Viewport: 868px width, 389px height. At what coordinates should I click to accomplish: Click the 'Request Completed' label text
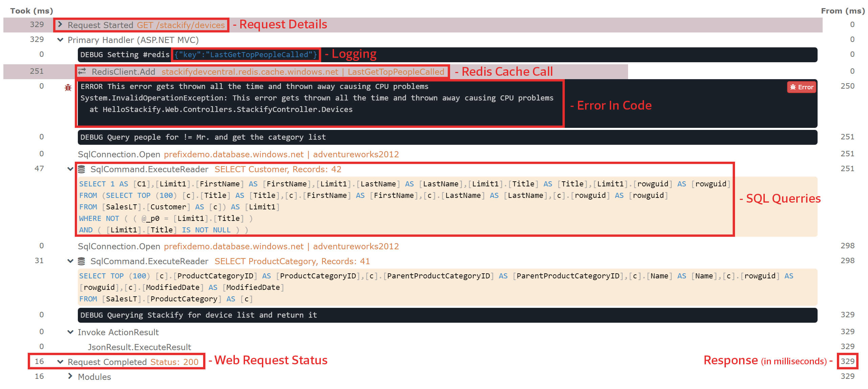107,362
